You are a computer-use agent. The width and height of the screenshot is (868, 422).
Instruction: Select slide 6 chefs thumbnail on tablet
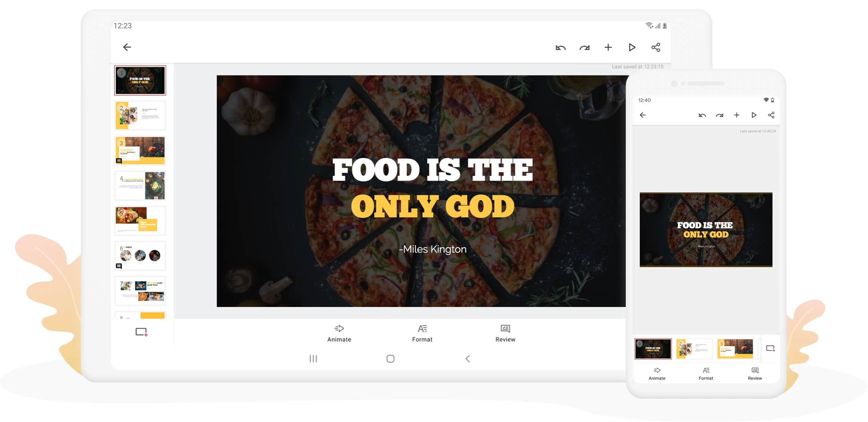click(x=140, y=256)
